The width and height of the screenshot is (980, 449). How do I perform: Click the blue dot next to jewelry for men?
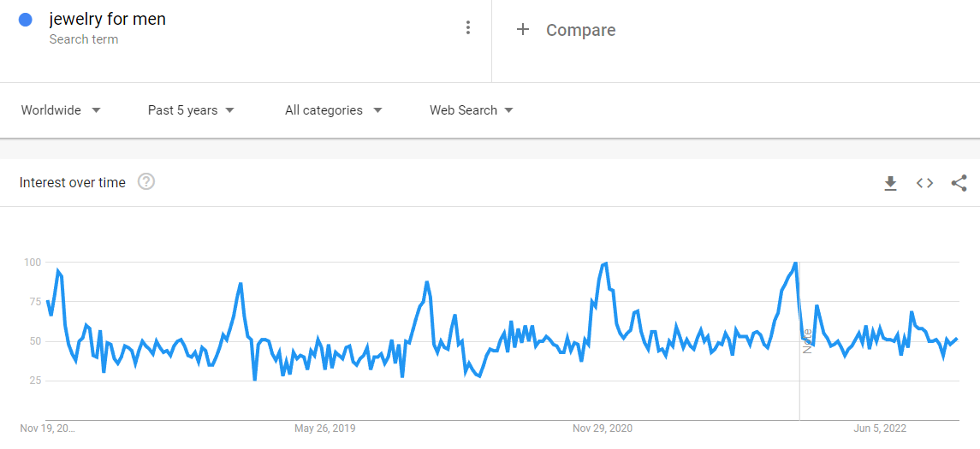click(x=26, y=20)
